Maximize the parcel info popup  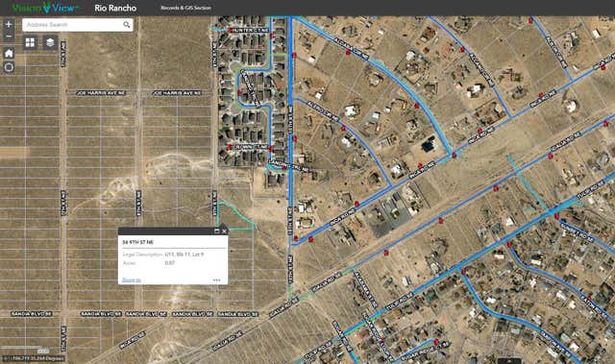(217, 231)
